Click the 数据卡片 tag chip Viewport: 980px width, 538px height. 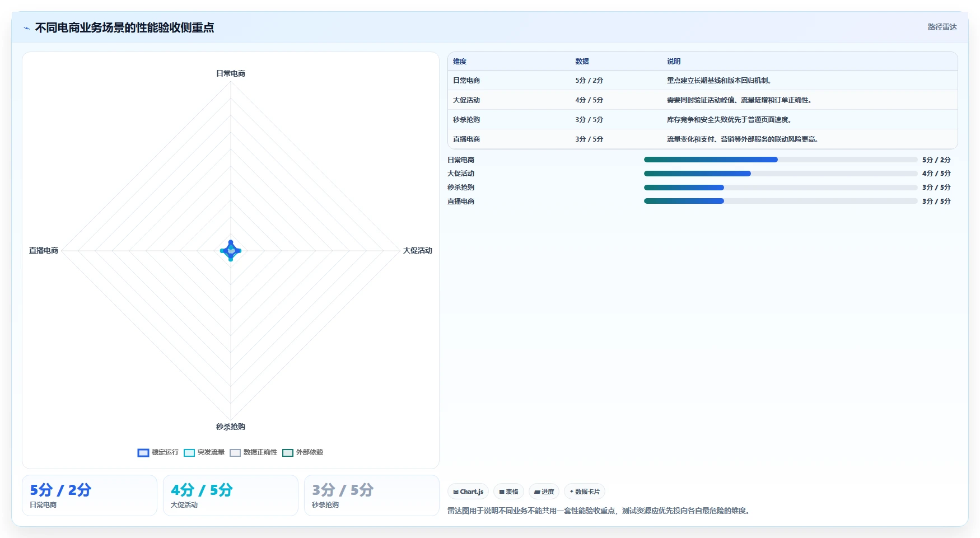tap(585, 492)
